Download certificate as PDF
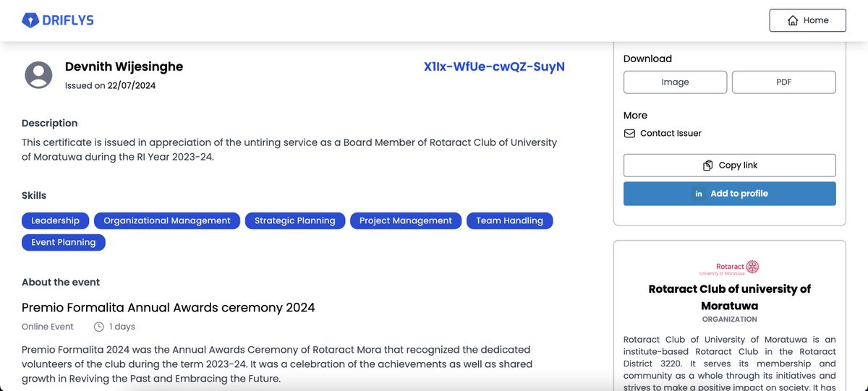Screen dimensions: 868x391 point(784,82)
